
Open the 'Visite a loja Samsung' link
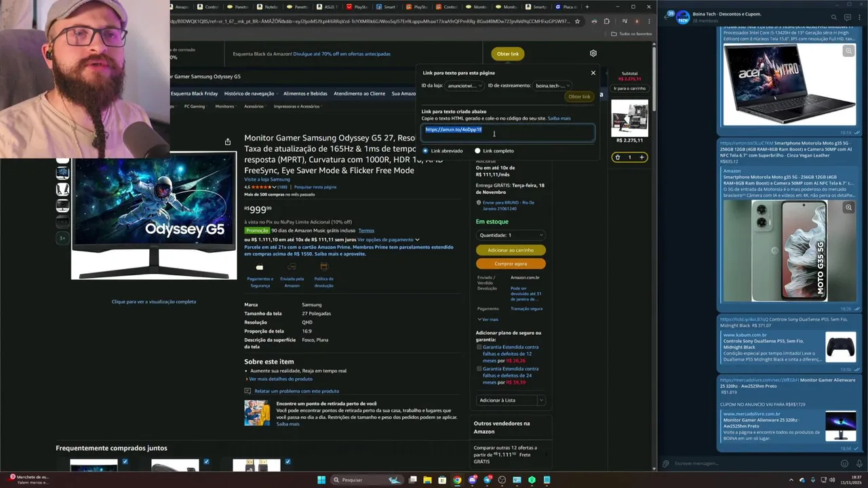tap(267, 179)
